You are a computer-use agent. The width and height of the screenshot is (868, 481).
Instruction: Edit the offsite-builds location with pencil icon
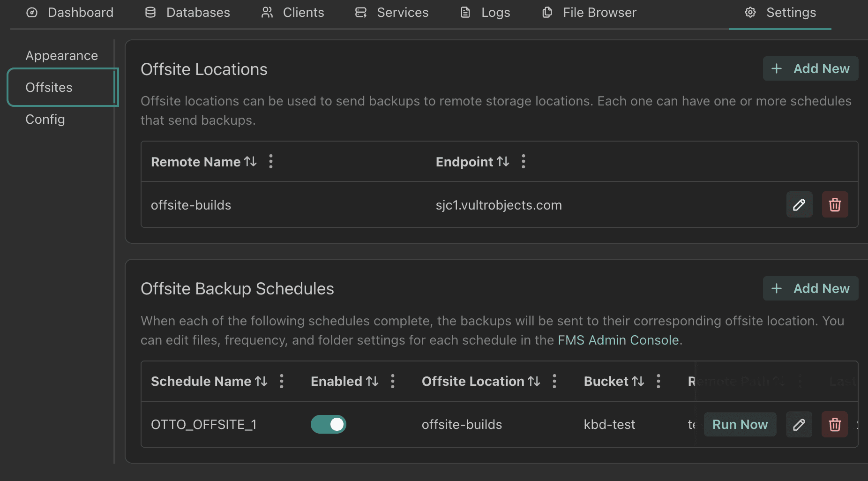point(799,205)
